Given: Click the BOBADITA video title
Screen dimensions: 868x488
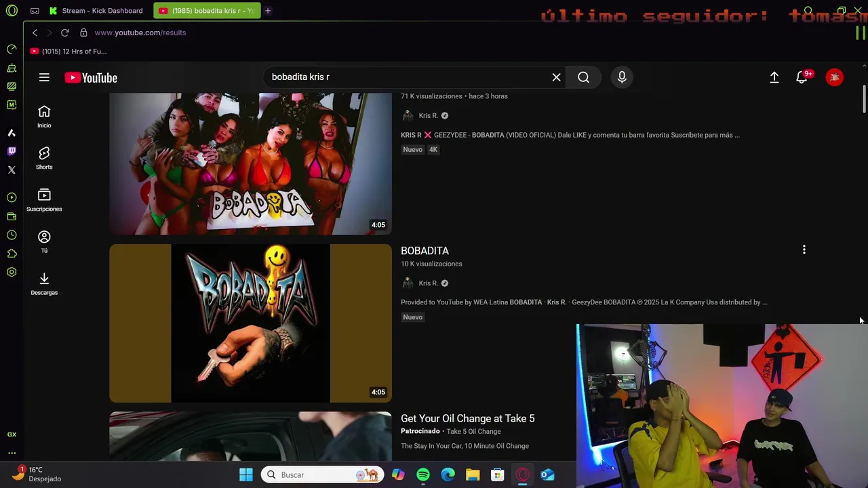Looking at the screenshot, I should pos(425,251).
